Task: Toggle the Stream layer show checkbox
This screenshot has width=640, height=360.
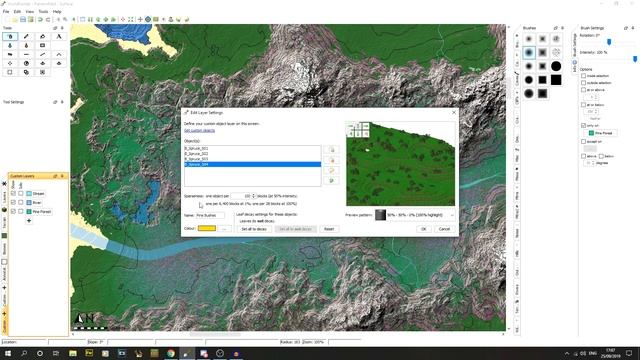Action: (x=13, y=193)
